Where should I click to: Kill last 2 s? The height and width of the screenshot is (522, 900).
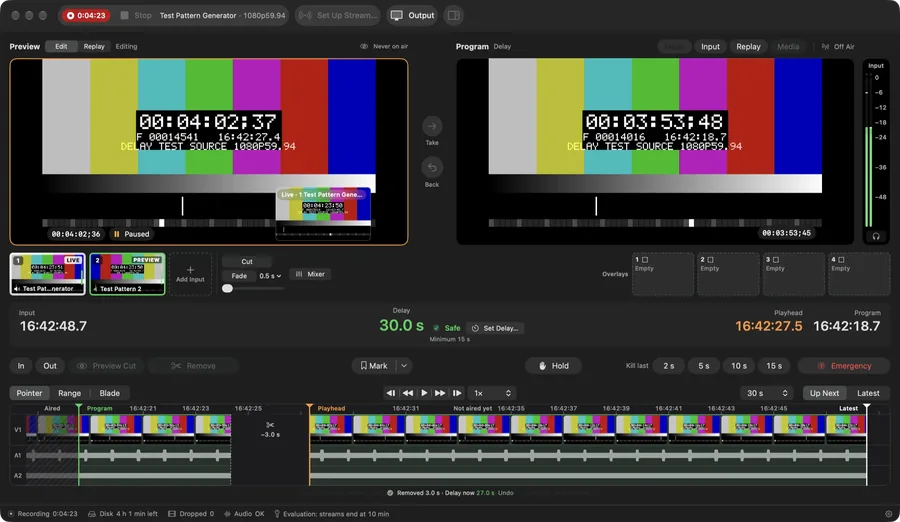[669, 366]
